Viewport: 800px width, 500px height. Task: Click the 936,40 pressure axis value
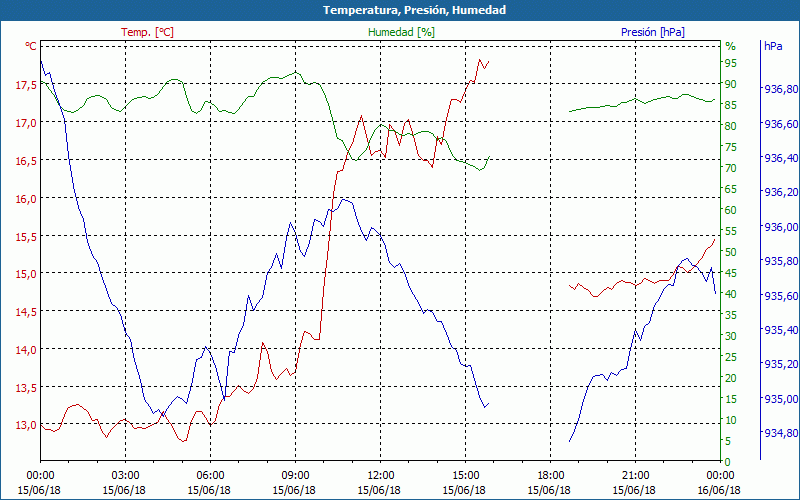point(781,158)
